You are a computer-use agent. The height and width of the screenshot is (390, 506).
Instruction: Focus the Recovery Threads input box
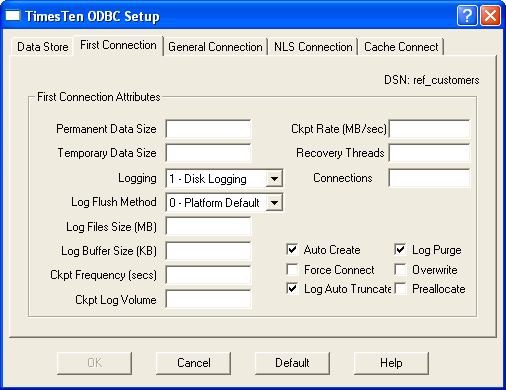click(x=429, y=153)
